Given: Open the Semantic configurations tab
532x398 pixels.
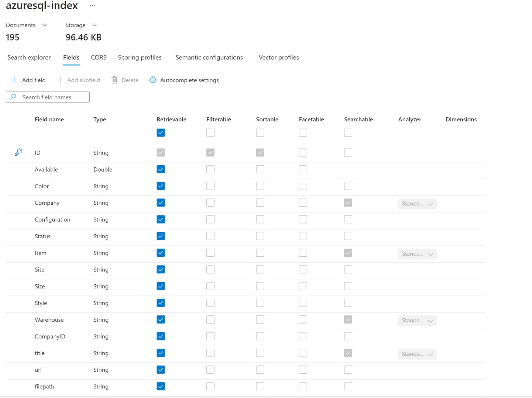Looking at the screenshot, I should [x=209, y=58].
